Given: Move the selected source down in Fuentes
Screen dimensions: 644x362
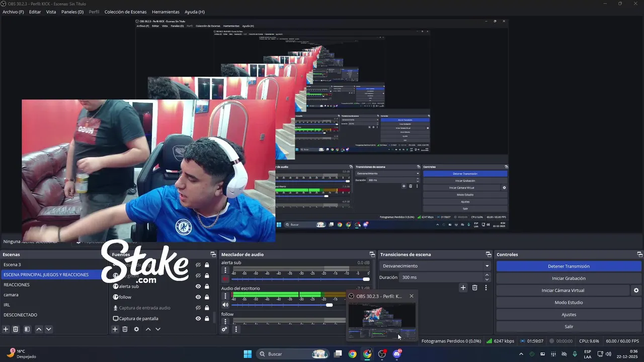Looking at the screenshot, I should click(x=157, y=329).
